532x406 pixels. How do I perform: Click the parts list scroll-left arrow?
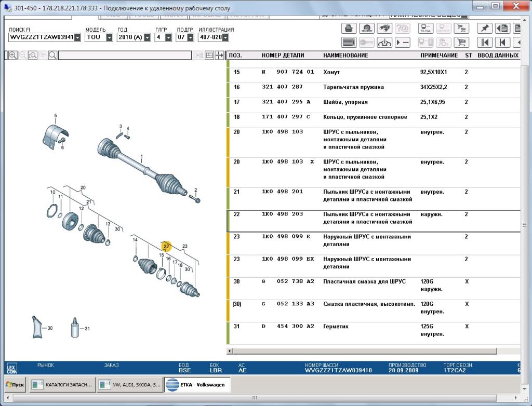coord(230,351)
